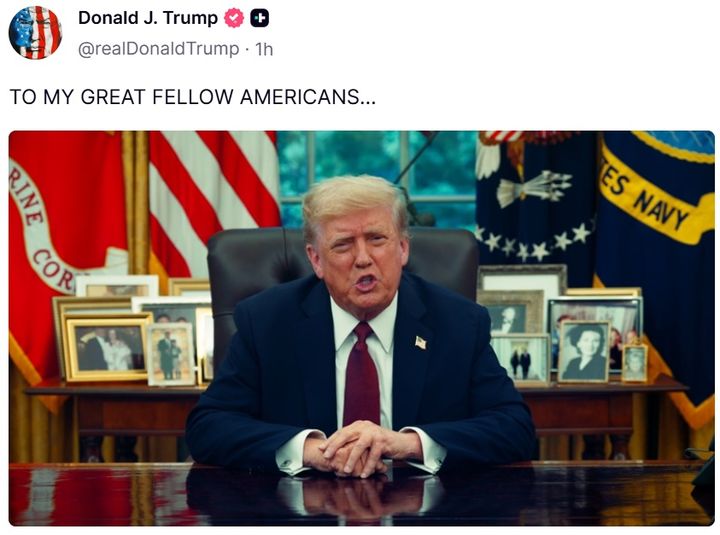Open the @realDonaldTrump handle link
This screenshot has height=535, width=720.
pos(158,49)
